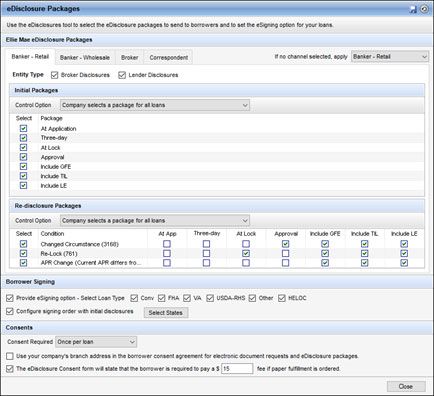Uncheck the Approval initial package
This screenshot has height=396, width=434.
23,157
